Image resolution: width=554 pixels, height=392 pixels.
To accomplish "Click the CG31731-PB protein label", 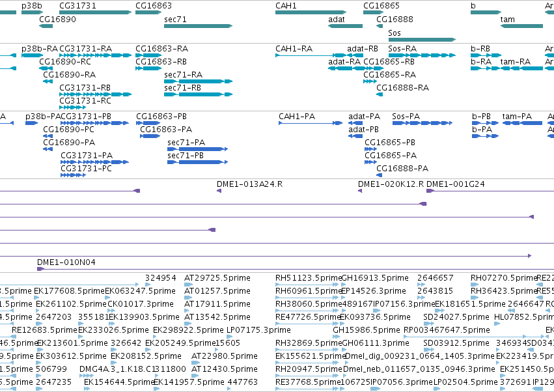I will pyautogui.click(x=86, y=117).
